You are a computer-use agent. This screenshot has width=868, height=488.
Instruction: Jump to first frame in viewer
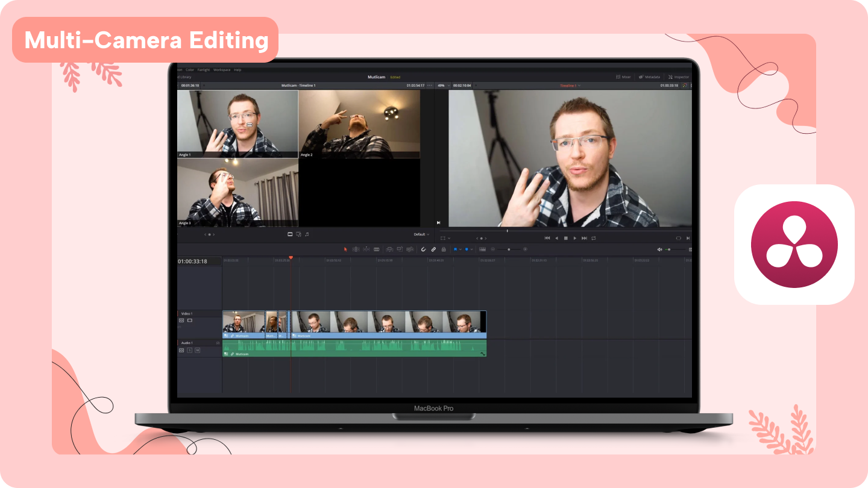(547, 238)
